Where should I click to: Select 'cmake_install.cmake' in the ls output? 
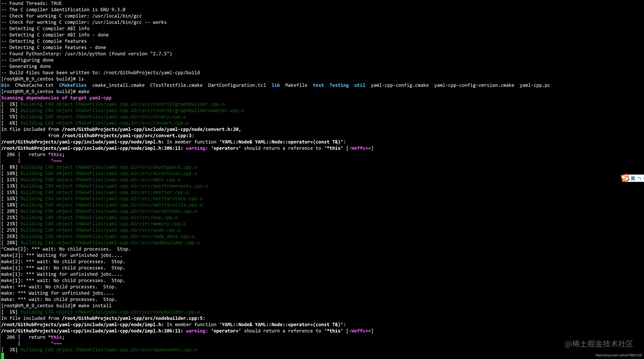(x=118, y=85)
